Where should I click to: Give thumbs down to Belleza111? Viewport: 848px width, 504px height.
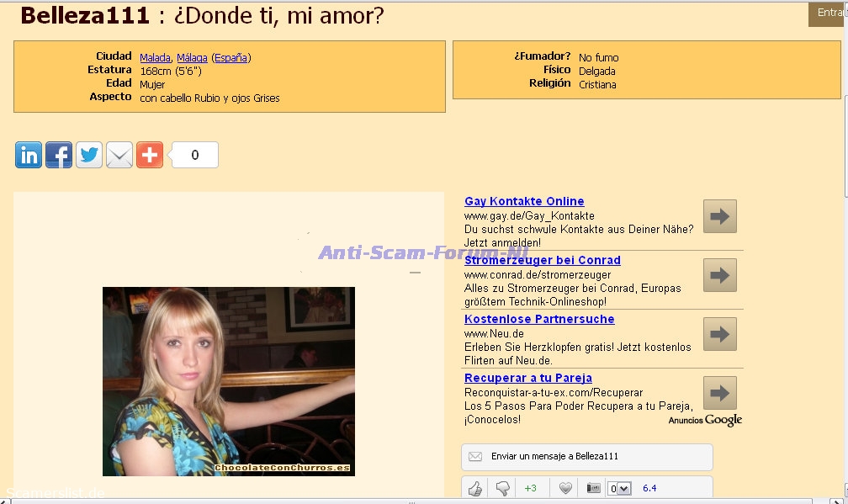[x=502, y=488]
